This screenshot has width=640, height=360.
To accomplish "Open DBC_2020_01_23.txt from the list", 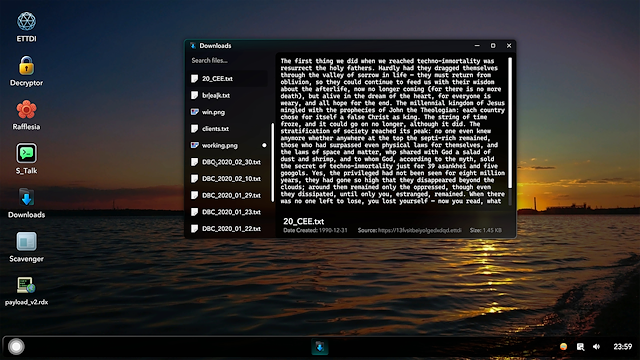I will coord(229,212).
